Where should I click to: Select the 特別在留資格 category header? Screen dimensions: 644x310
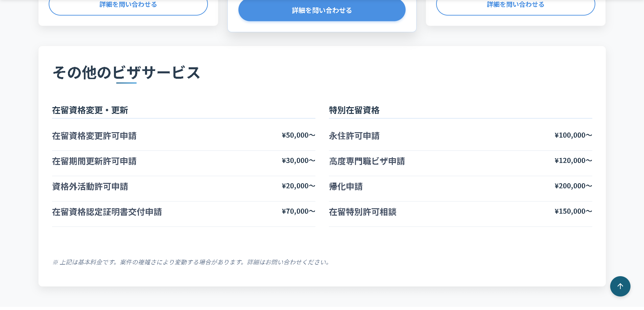pos(354,110)
